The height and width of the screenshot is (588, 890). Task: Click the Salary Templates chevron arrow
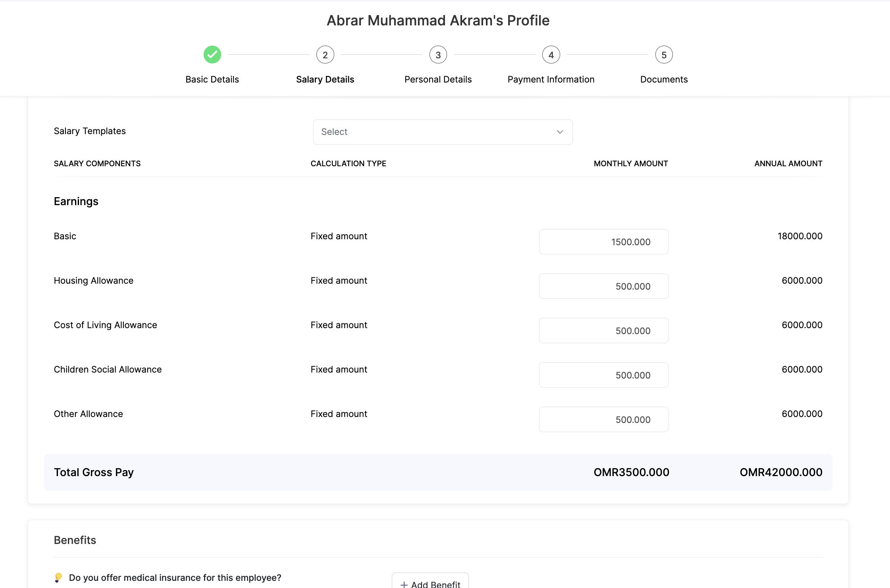tap(560, 132)
